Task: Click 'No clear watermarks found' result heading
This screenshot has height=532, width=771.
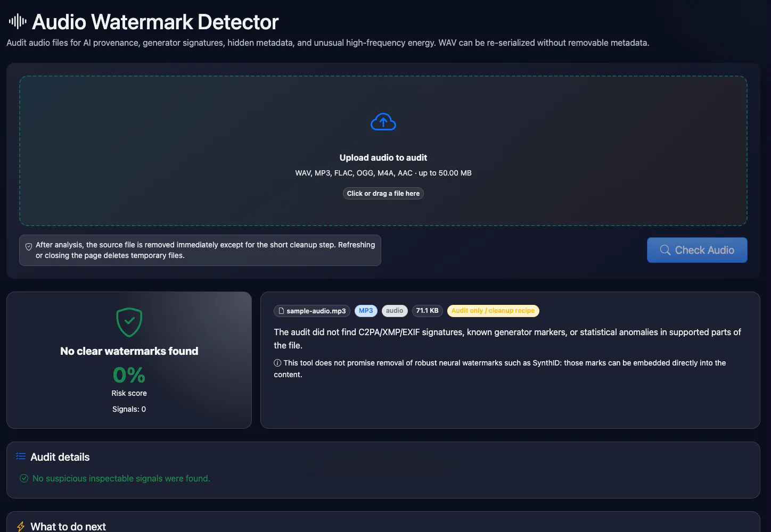Action: pyautogui.click(x=129, y=351)
